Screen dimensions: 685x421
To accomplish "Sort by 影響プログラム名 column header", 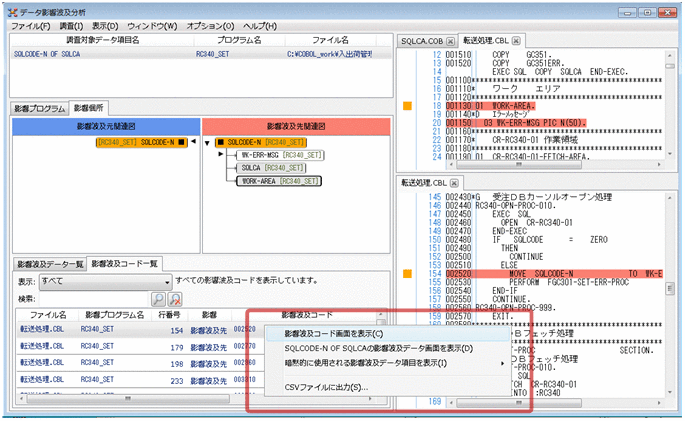I will (114, 315).
